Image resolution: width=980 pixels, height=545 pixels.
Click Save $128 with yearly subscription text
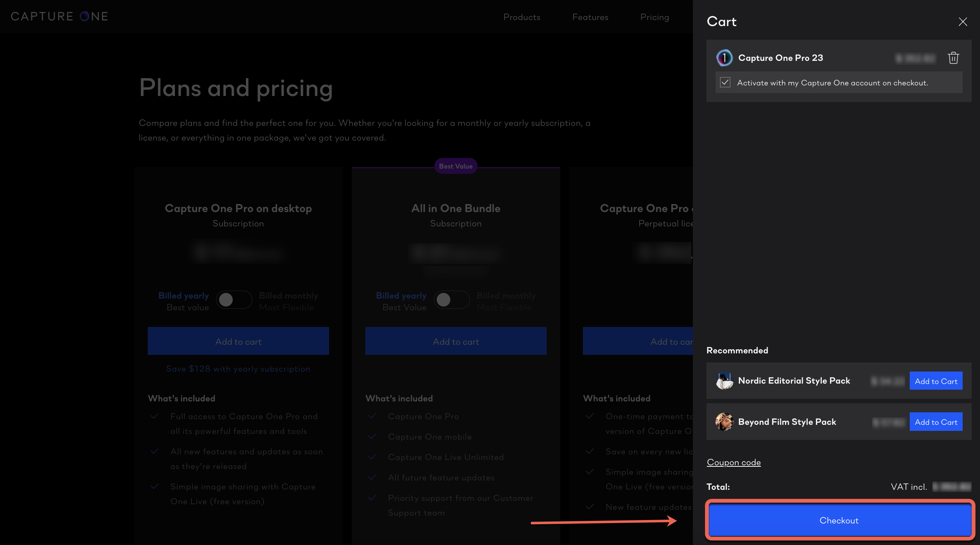[x=238, y=368]
